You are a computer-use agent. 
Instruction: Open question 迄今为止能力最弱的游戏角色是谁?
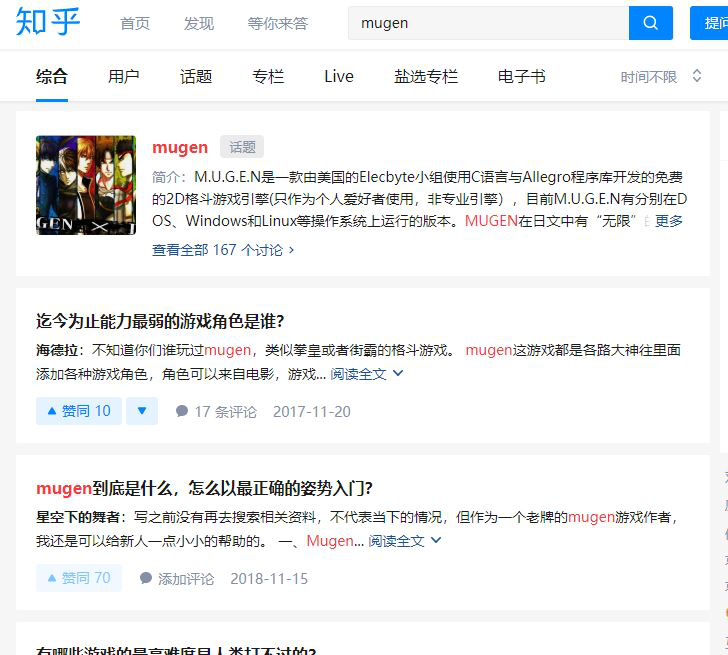pyautogui.click(x=160, y=321)
